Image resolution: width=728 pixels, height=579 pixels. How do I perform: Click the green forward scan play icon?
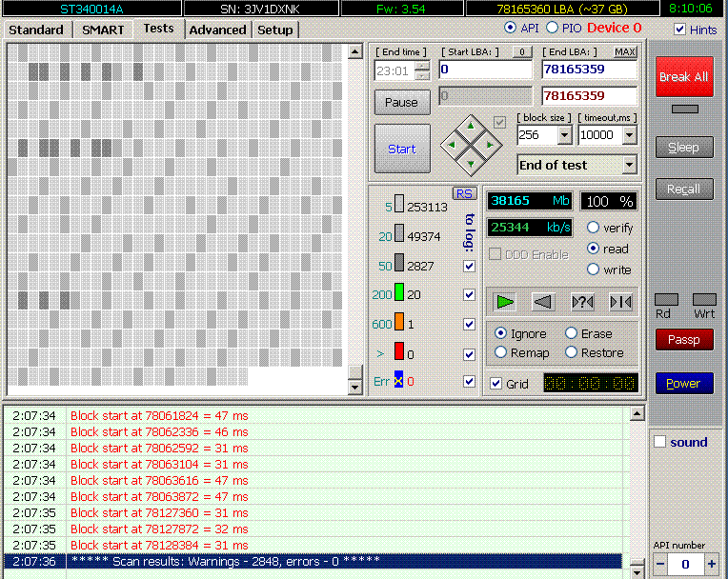coord(505,302)
